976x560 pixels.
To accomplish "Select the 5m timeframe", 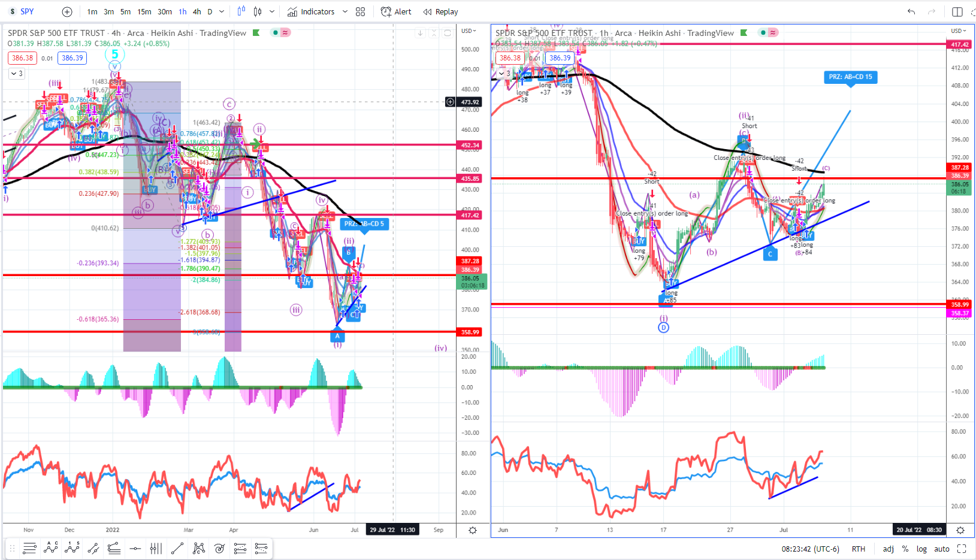I will click(125, 11).
